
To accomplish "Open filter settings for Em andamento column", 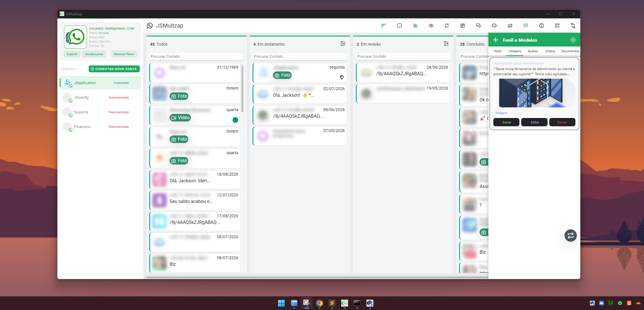I will pos(343,44).
